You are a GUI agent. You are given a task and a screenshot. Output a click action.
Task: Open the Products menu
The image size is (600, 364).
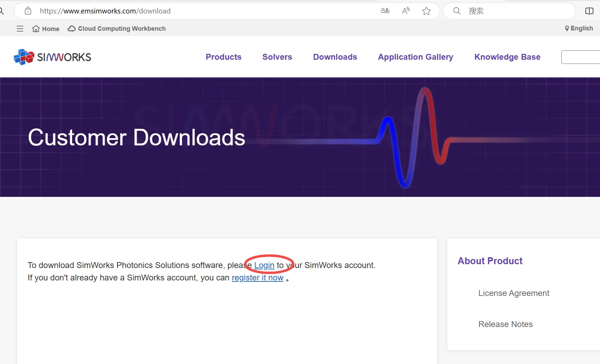click(x=223, y=57)
